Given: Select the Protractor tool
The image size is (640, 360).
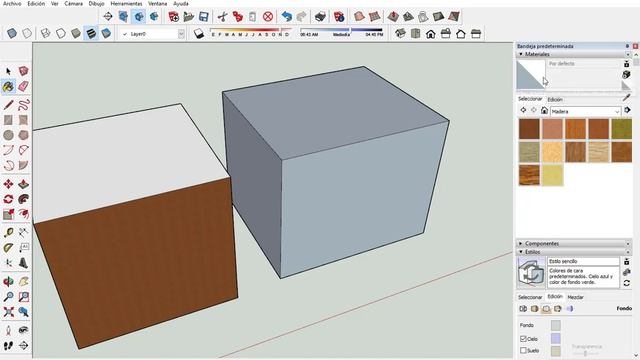Looking at the screenshot, I should pos(8,248).
